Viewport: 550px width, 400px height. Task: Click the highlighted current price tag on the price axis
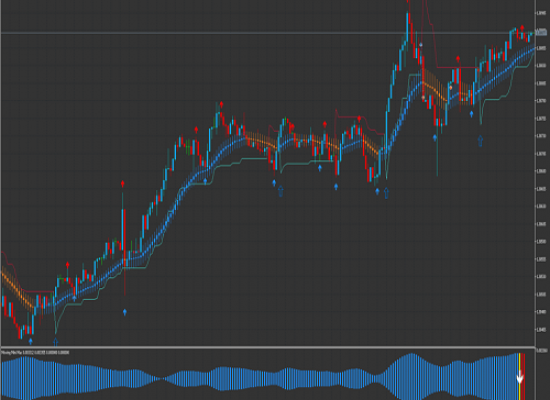click(541, 33)
